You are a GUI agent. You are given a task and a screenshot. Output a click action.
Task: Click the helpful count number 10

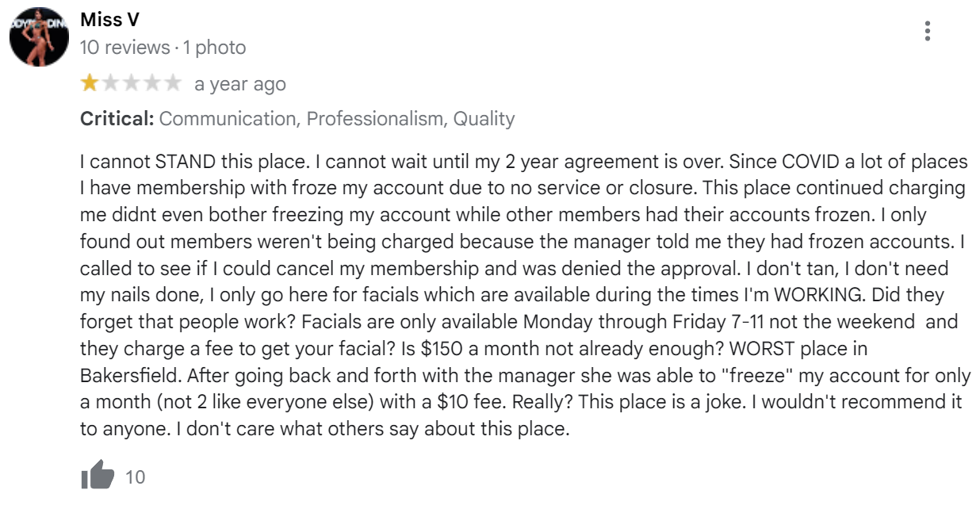(x=136, y=477)
